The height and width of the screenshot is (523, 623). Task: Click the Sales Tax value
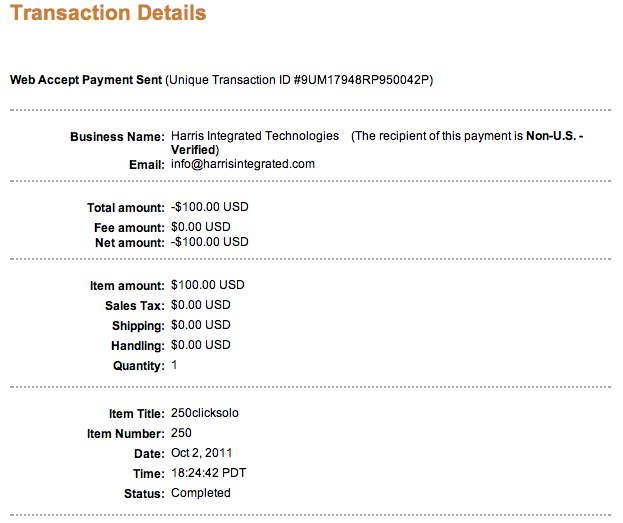[x=201, y=305]
